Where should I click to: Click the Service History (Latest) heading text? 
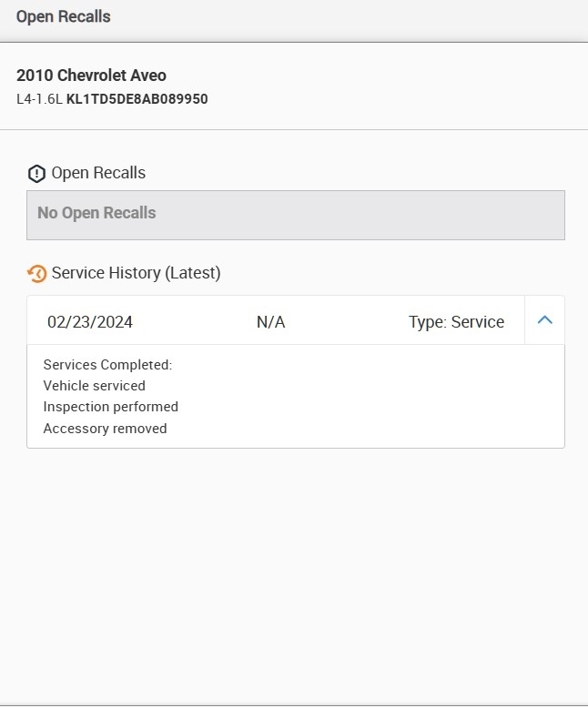pos(136,273)
